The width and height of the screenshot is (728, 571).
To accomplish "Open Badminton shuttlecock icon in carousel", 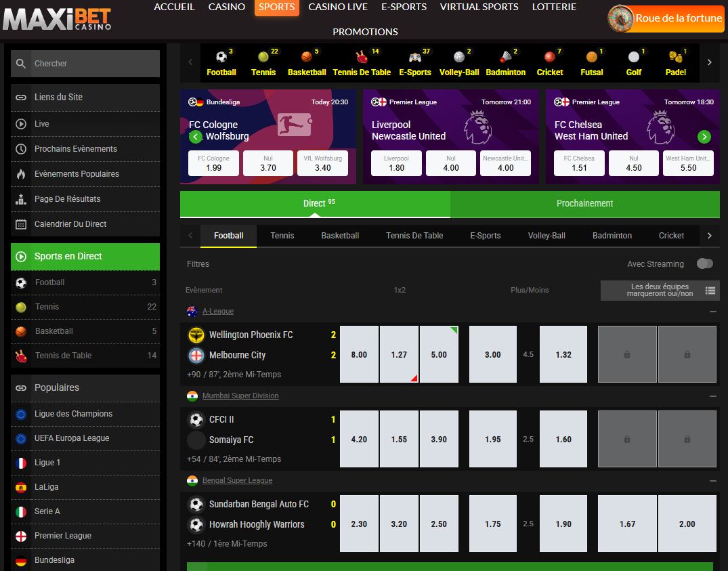I will (506, 57).
